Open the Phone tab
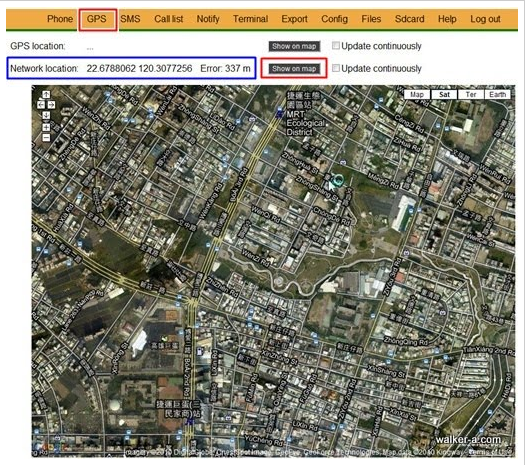This screenshot has width=525, height=465. click(60, 19)
